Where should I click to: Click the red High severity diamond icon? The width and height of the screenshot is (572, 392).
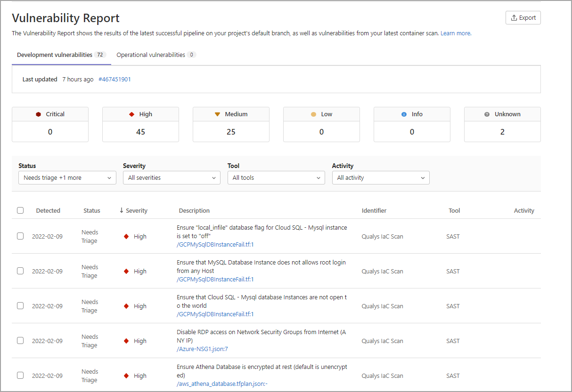[131, 114]
